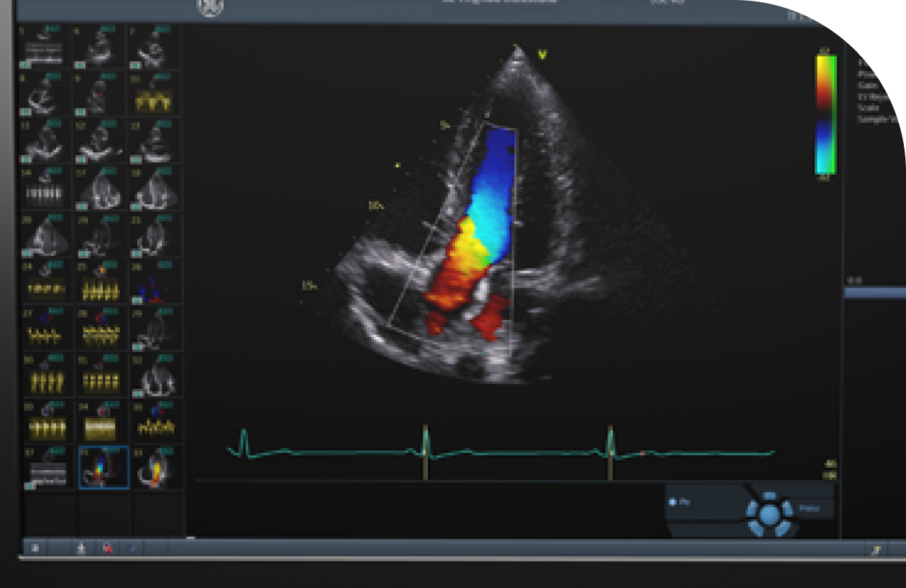
Task: Open the wrench tool in bottom-right bar
Action: 876,550
